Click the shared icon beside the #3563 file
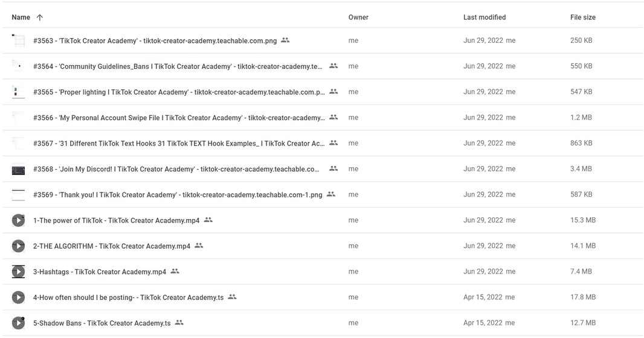 pos(285,40)
